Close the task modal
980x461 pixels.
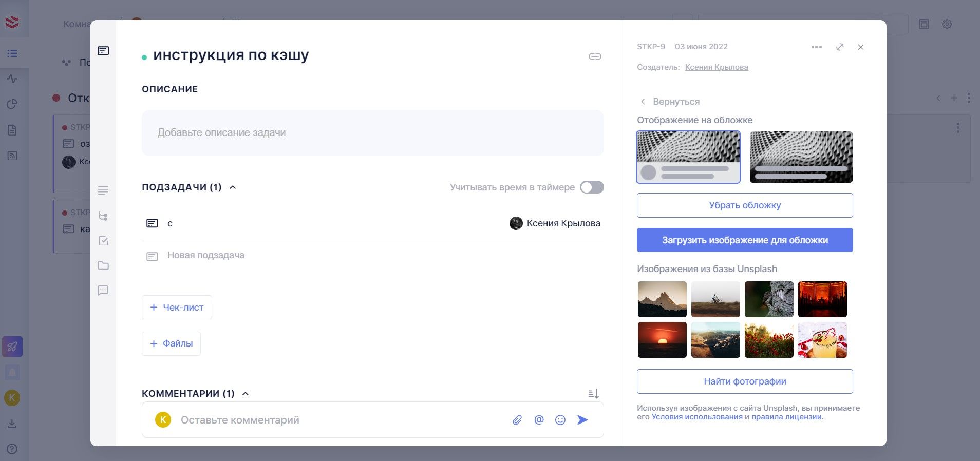[861, 47]
